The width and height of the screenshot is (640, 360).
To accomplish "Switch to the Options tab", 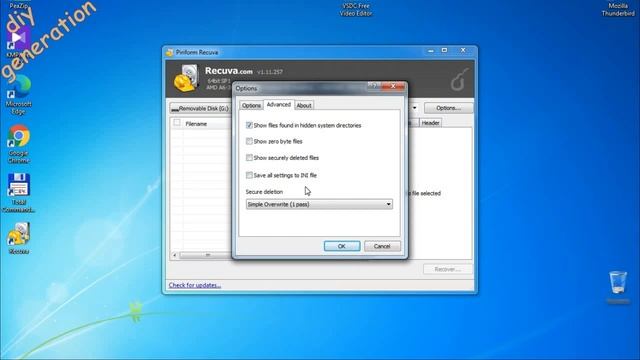I will coord(251,105).
